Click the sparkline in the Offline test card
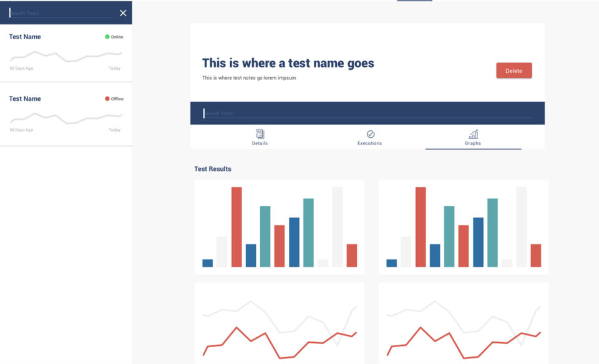 pyautogui.click(x=66, y=117)
